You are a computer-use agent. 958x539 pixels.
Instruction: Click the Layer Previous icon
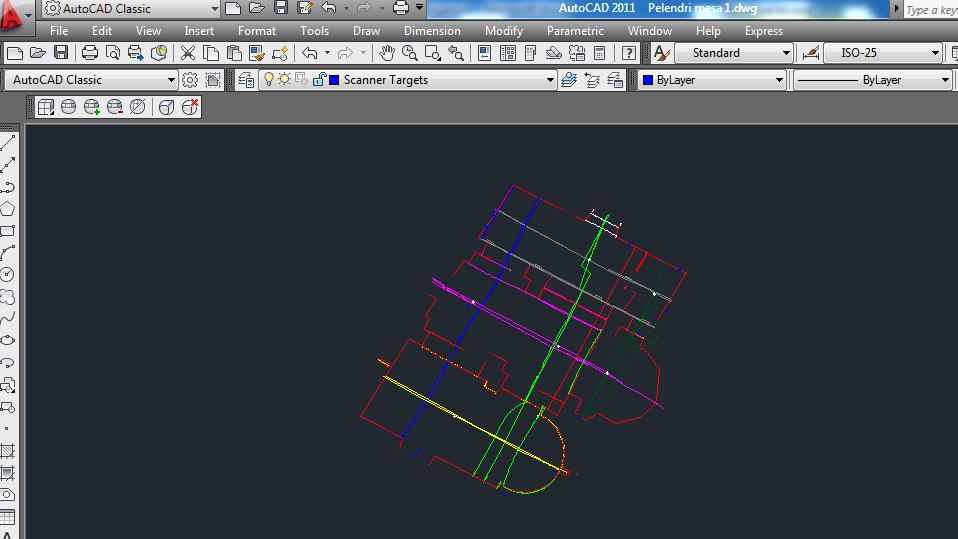(592, 80)
